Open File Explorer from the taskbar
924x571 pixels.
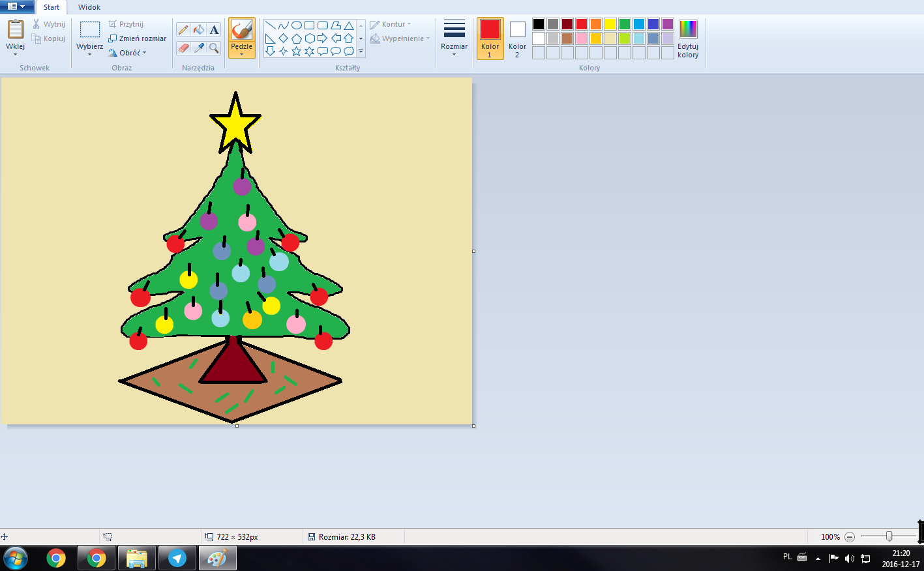pos(137,559)
